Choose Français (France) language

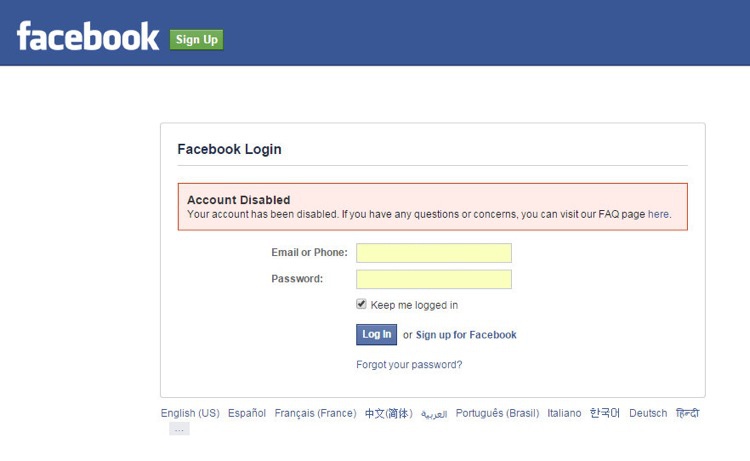[315, 413]
